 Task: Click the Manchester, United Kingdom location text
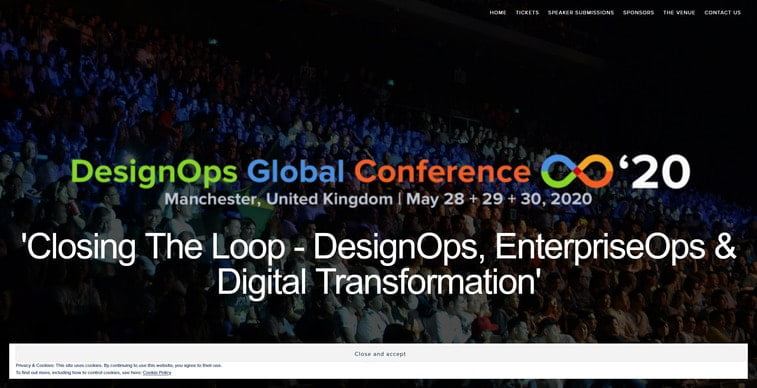coord(279,199)
